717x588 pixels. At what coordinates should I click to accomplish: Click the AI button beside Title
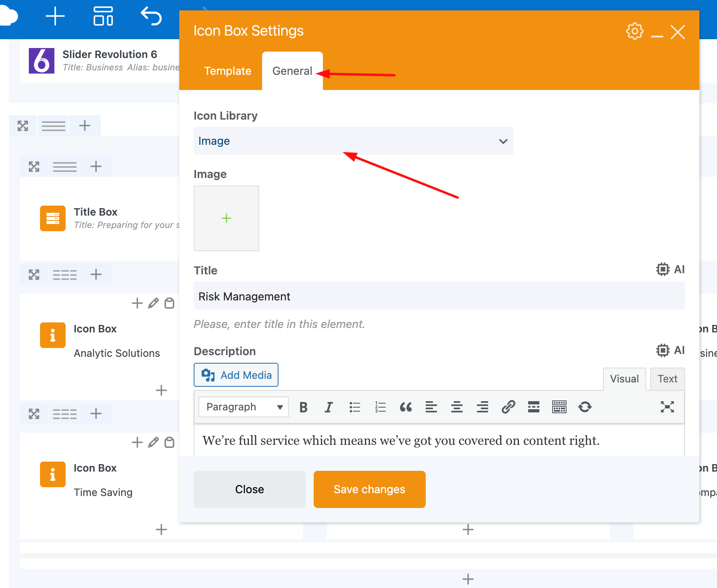pyautogui.click(x=671, y=269)
